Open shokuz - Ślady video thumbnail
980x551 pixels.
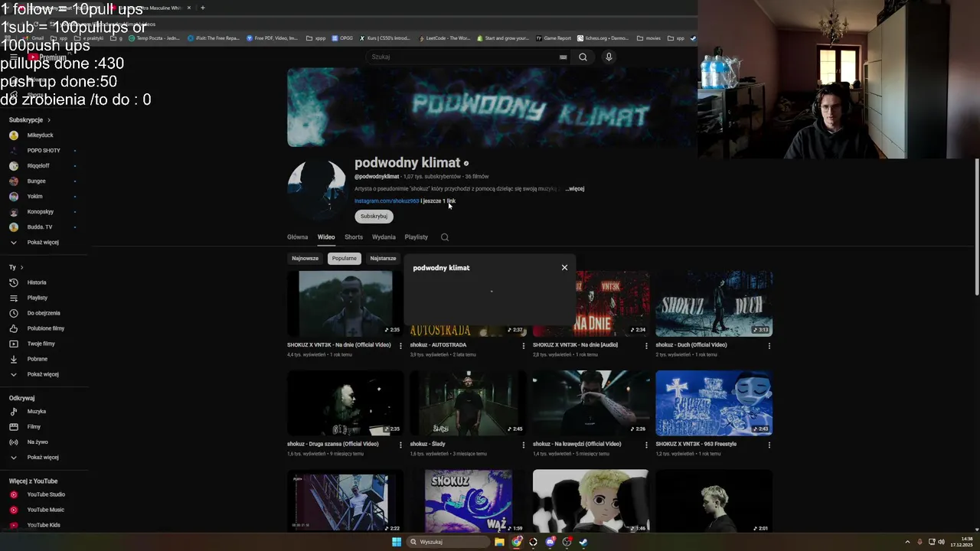468,403
